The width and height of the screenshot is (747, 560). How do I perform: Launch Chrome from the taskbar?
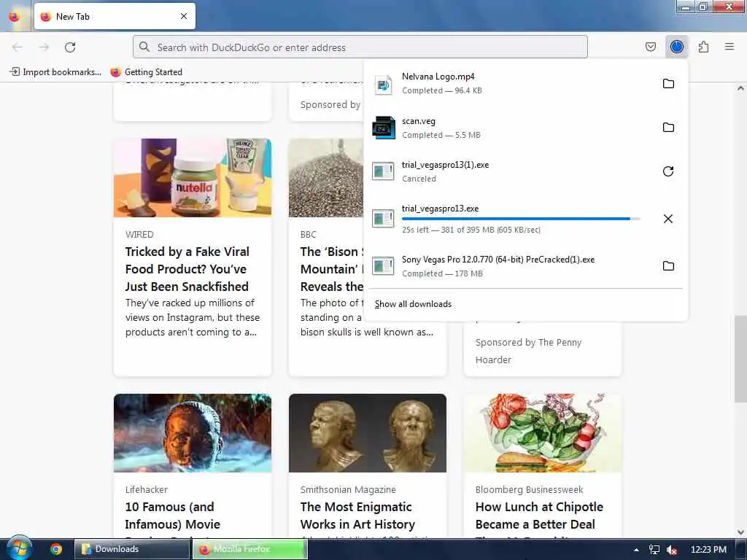pos(56,549)
